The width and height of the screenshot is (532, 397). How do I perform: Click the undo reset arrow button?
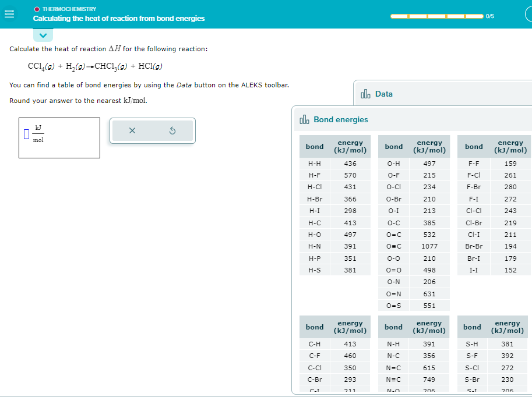coord(172,130)
